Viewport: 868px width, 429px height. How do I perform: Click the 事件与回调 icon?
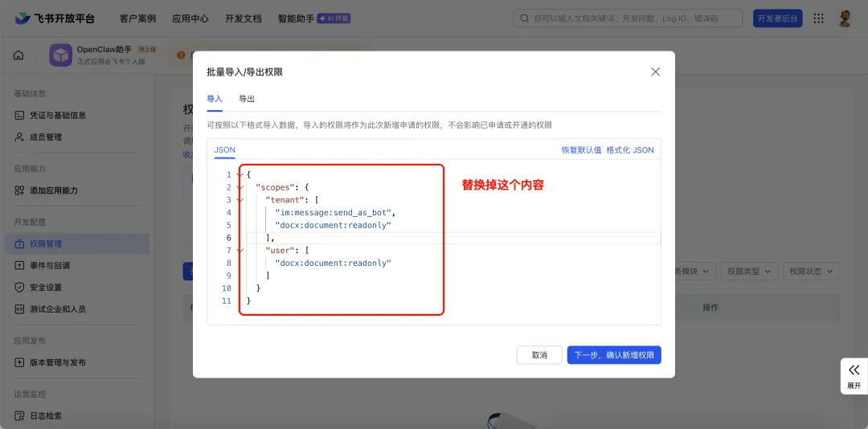click(19, 266)
